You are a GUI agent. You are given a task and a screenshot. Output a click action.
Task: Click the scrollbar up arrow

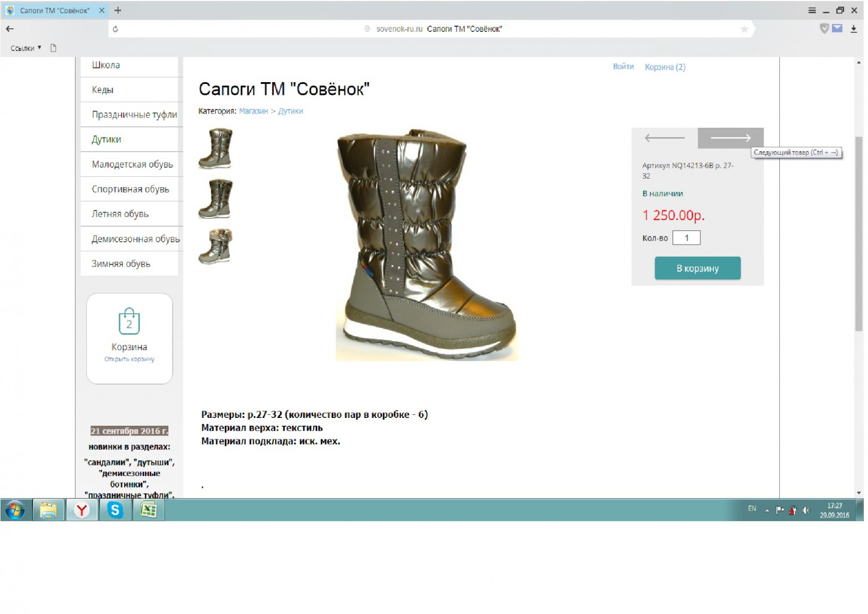859,62
